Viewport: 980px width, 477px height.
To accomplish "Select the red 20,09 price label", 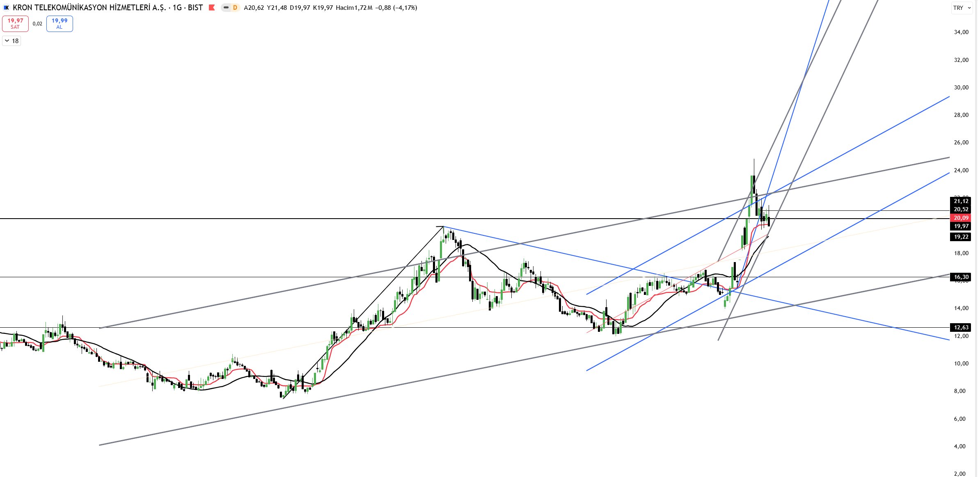I will [x=961, y=218].
